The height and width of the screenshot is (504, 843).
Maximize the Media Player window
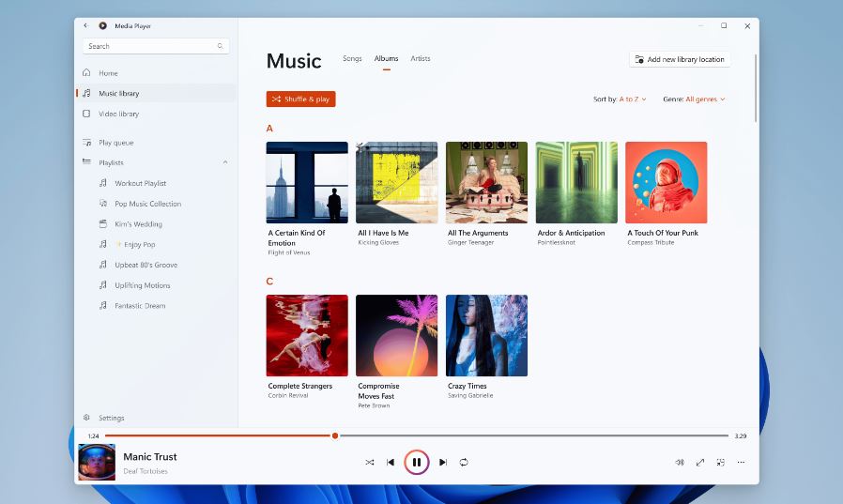click(x=724, y=25)
